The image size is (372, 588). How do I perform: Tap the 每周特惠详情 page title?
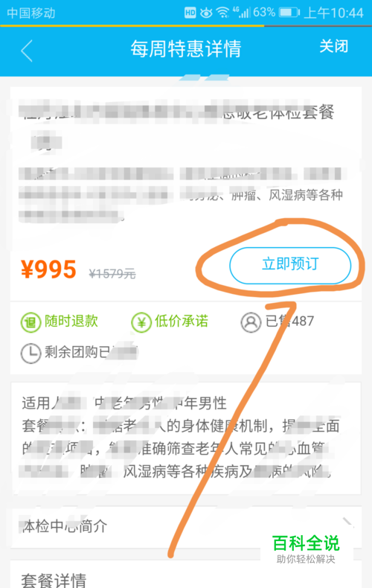click(x=185, y=48)
